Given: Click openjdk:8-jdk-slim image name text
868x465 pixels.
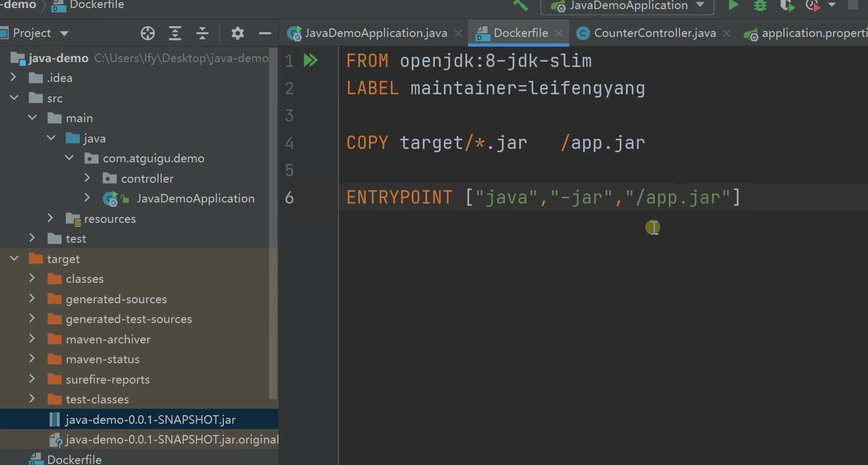Looking at the screenshot, I should tap(496, 61).
